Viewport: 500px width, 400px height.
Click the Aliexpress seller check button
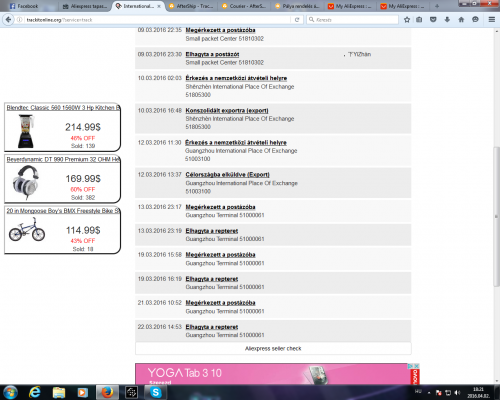pyautogui.click(x=273, y=348)
